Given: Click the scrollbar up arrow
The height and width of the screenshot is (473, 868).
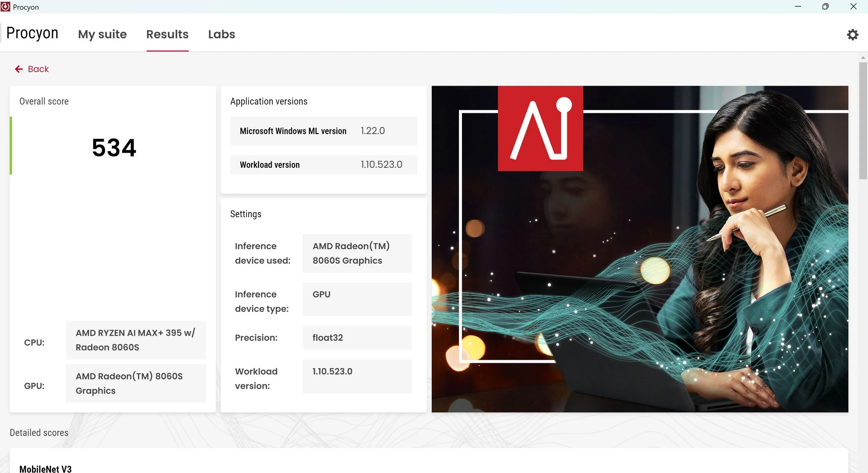Looking at the screenshot, I should (863, 58).
